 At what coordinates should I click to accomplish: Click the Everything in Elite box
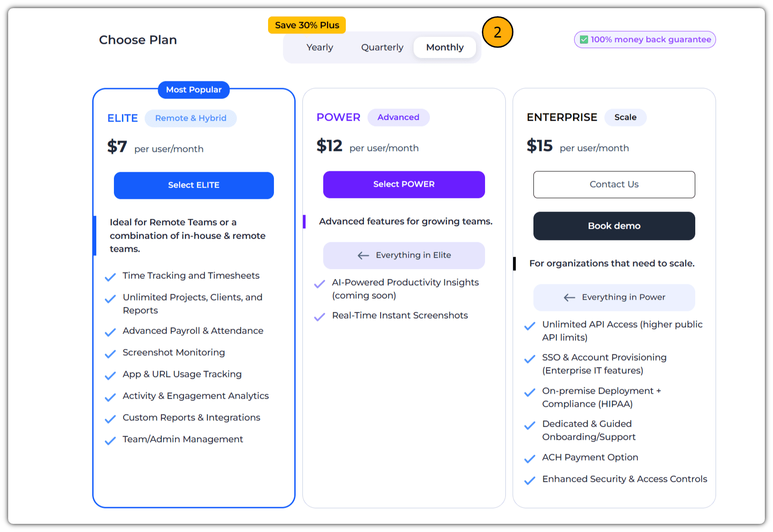[x=404, y=255]
